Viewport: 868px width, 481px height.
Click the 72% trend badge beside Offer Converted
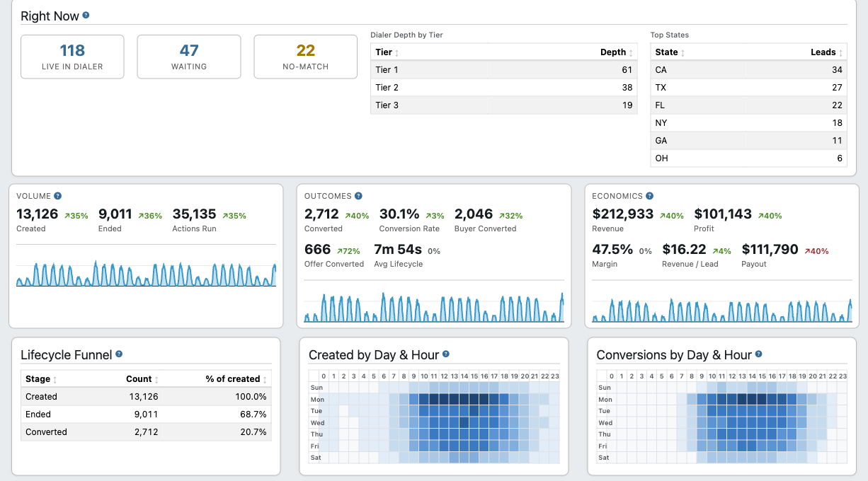[349, 251]
